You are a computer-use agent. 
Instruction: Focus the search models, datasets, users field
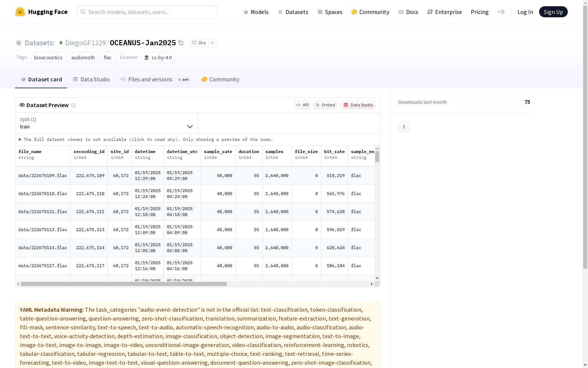point(147,12)
